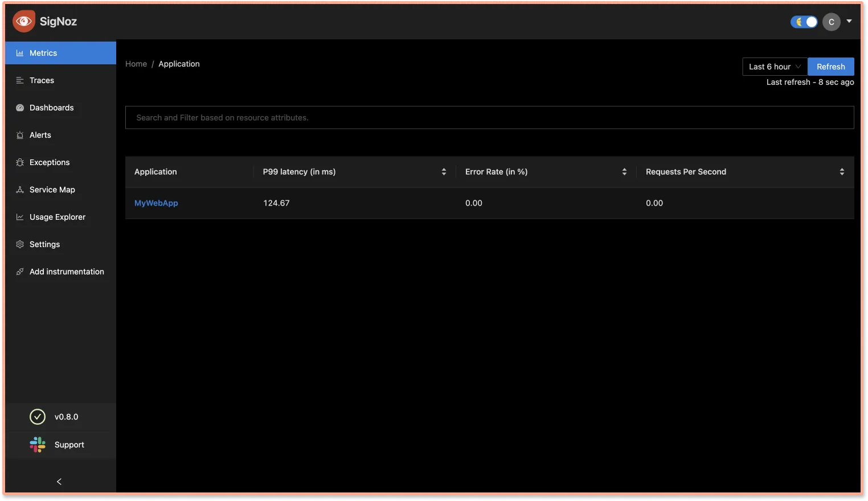Click the Dashboards gauge icon

click(x=20, y=108)
